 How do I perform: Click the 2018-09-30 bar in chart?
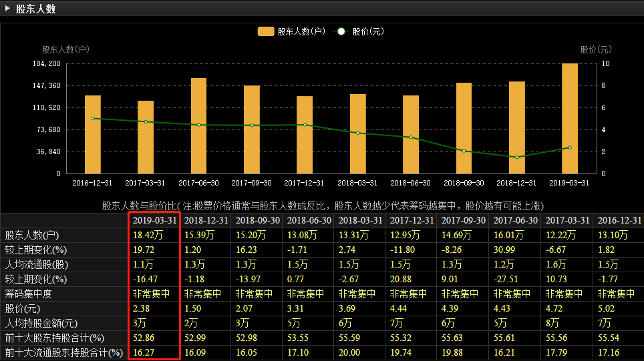(x=464, y=128)
